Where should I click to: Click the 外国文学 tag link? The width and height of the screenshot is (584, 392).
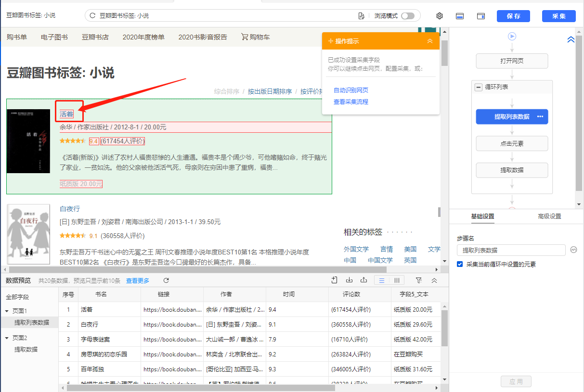point(356,249)
